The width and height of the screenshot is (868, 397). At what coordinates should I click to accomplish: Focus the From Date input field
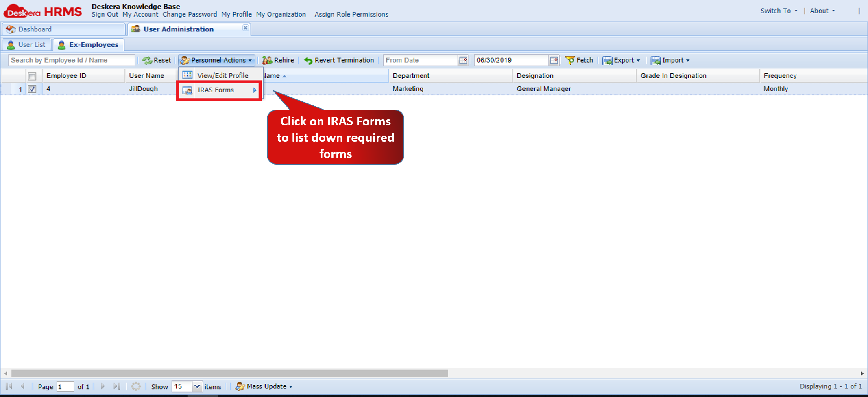tap(421, 60)
